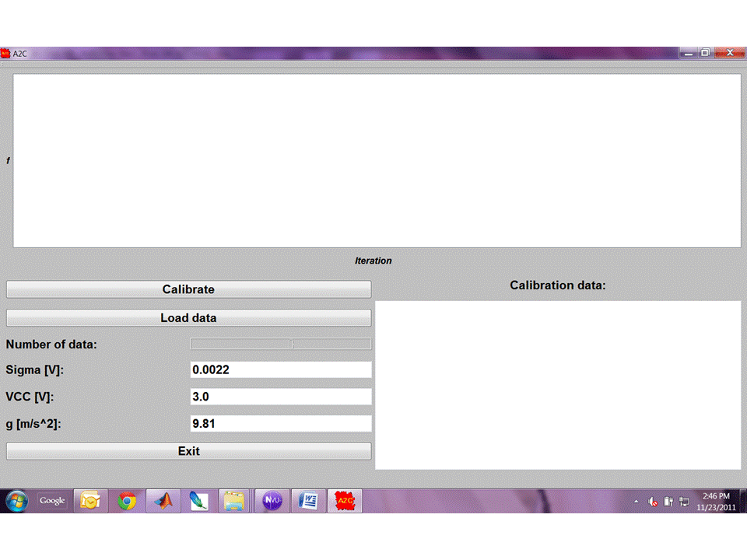Click the taskbar clock showing 2:46 PM
This screenshot has width=747, height=560.
[716, 501]
